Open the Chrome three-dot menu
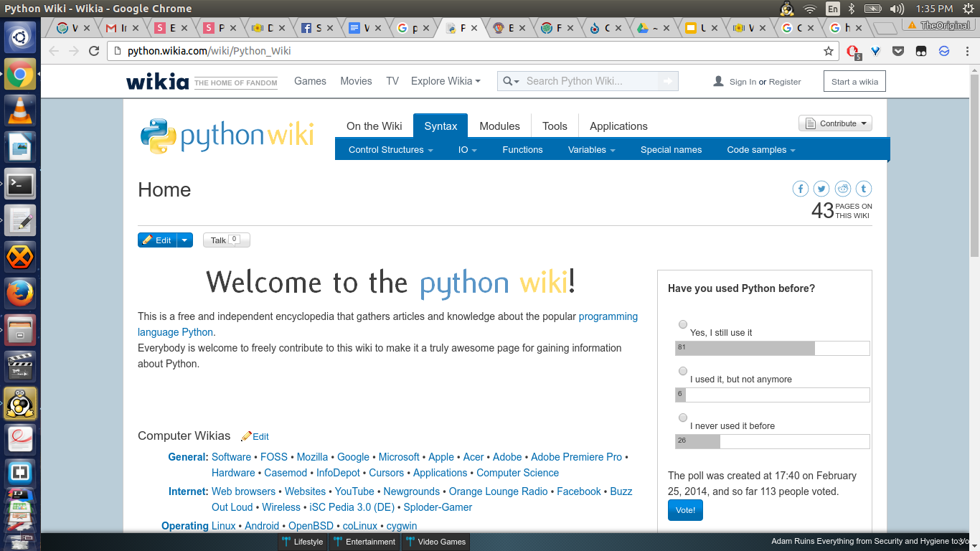The image size is (980, 551). (966, 51)
